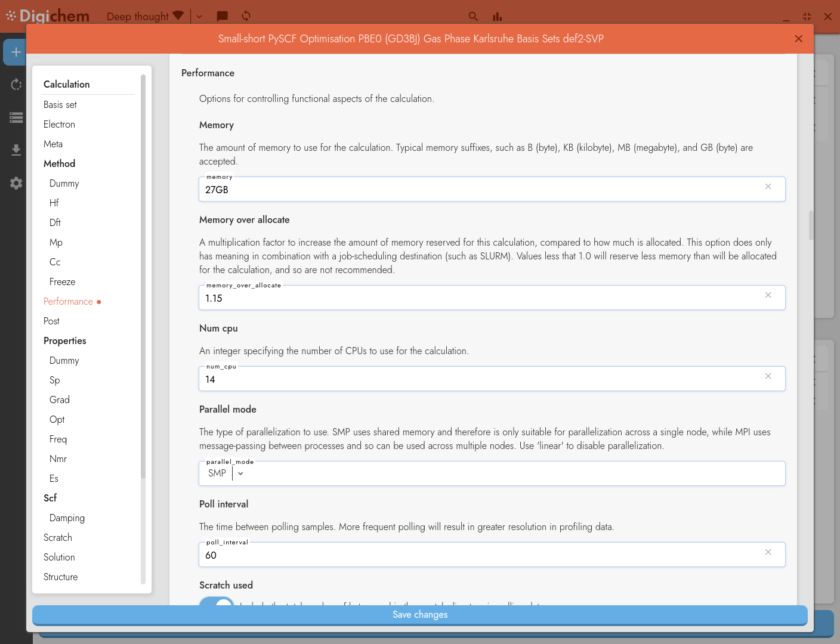Click the Digichem logo icon

click(x=10, y=15)
